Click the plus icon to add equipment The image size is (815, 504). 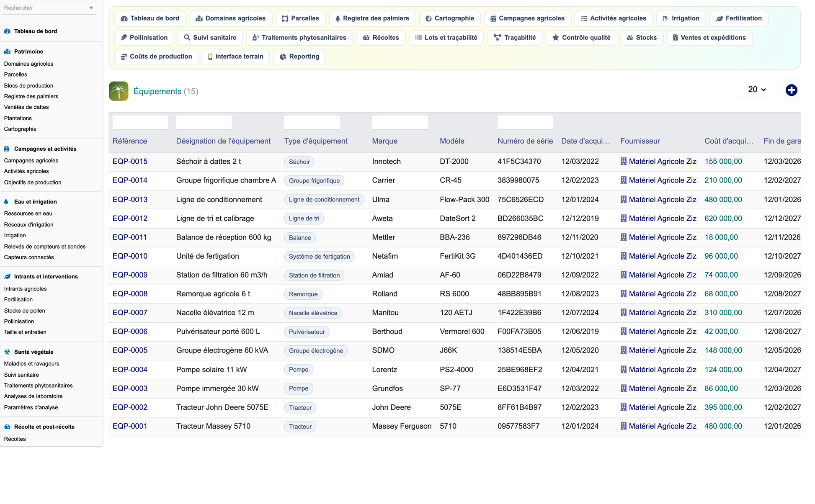791,90
